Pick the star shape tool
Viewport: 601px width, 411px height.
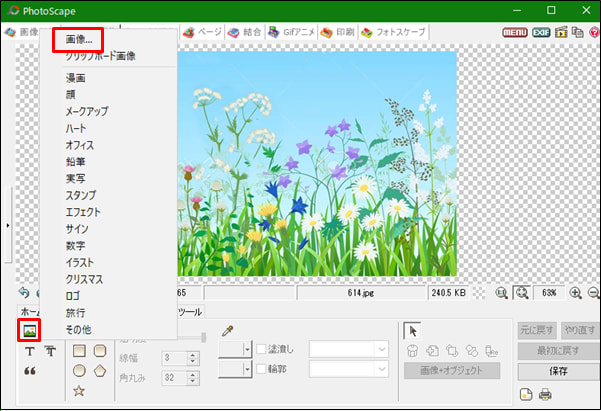[x=79, y=391]
